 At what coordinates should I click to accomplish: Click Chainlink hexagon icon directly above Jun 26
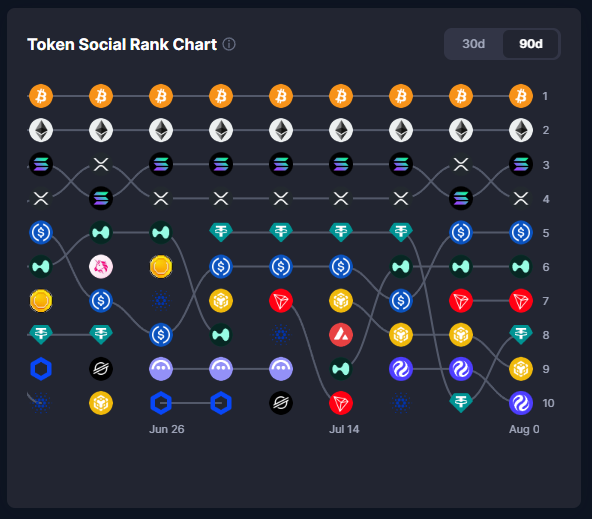pyautogui.click(x=161, y=403)
